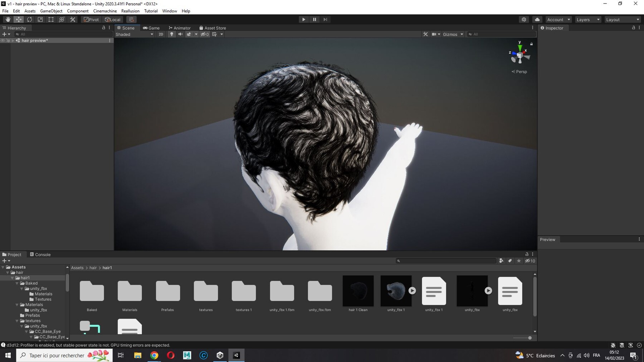Start Play mode
644x362 pixels.
(x=304, y=20)
